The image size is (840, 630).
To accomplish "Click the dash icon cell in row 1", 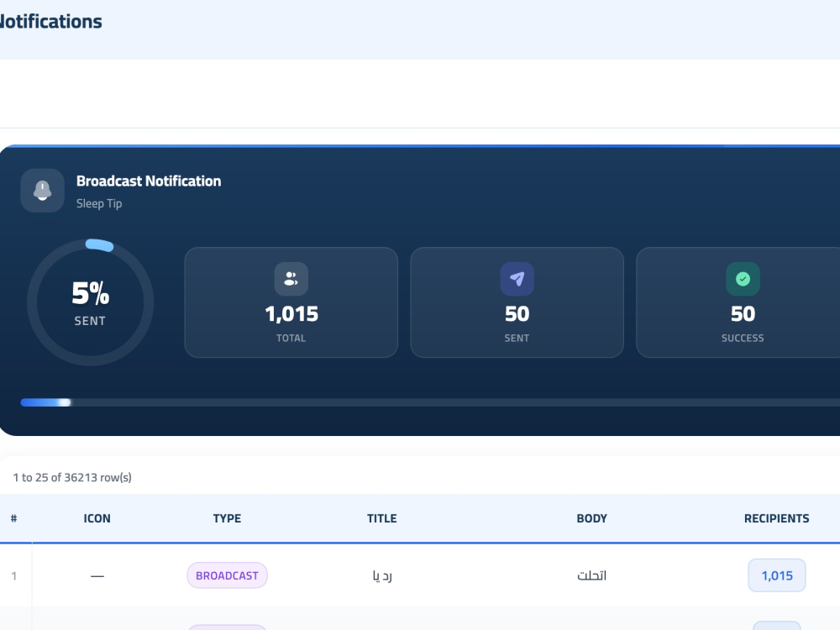I will [x=97, y=576].
